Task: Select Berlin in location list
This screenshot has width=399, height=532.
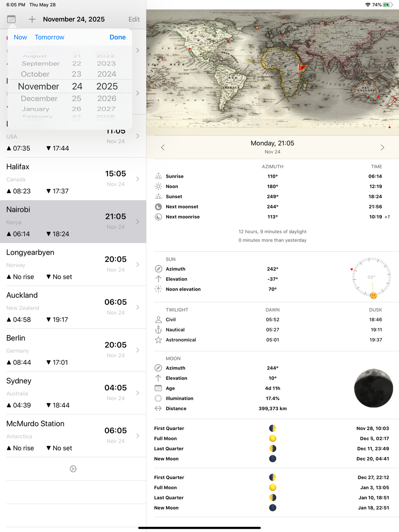Action: coord(73,350)
